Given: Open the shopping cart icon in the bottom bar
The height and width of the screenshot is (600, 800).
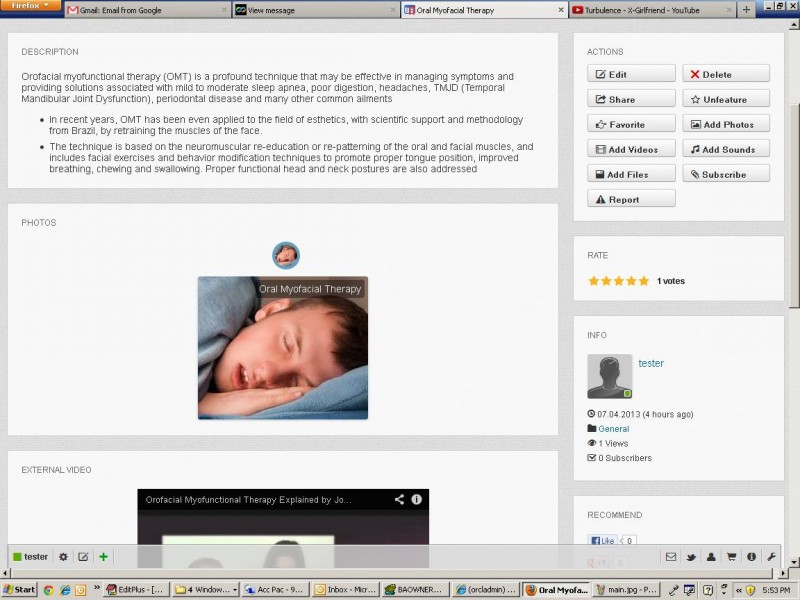Looking at the screenshot, I should pos(731,557).
